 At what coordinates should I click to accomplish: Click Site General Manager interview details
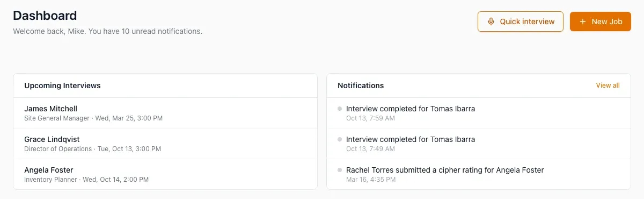click(x=93, y=118)
